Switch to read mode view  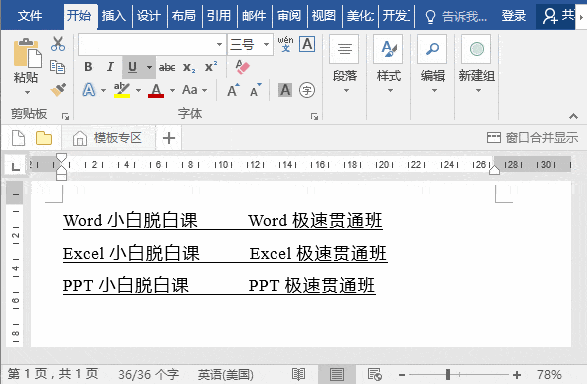298,374
